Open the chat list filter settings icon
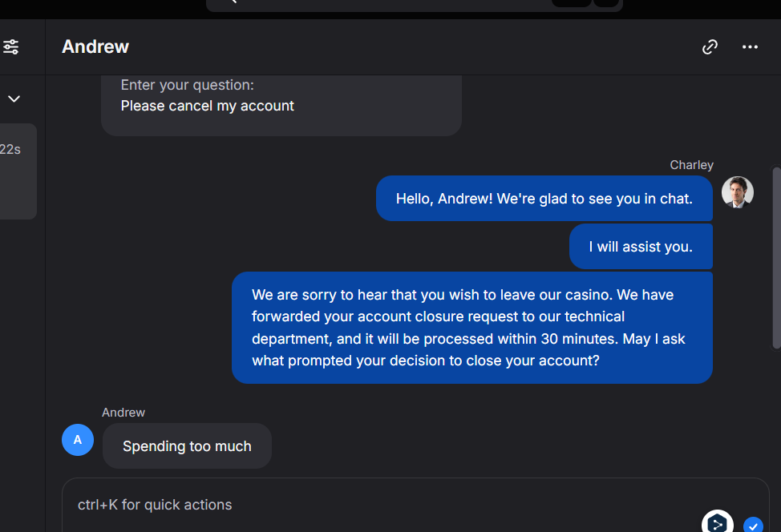 pos(11,47)
